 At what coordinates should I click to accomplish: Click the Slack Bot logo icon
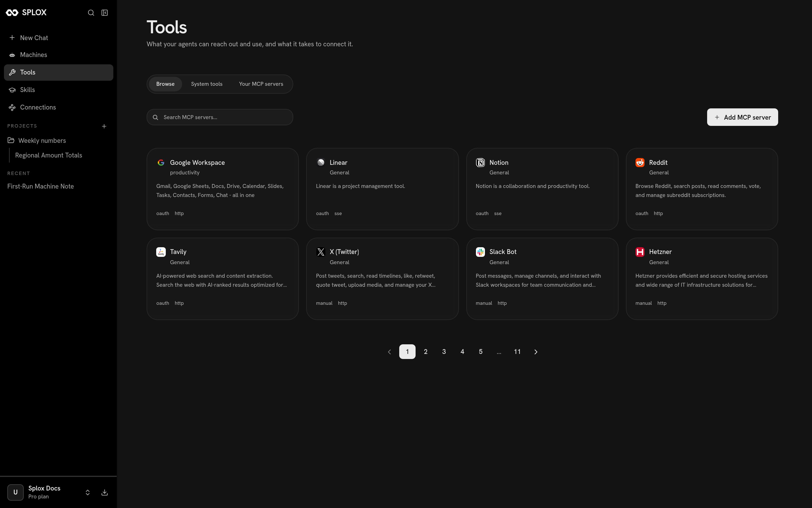pos(480,252)
